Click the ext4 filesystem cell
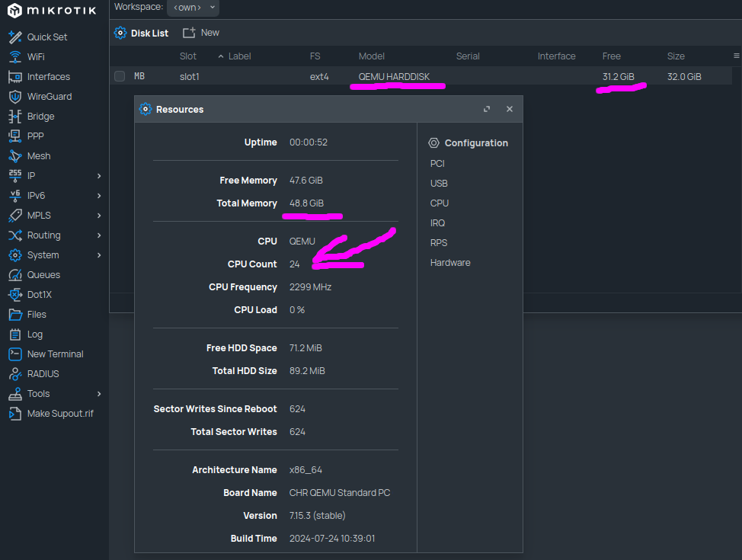Image resolution: width=742 pixels, height=560 pixels. tap(319, 77)
